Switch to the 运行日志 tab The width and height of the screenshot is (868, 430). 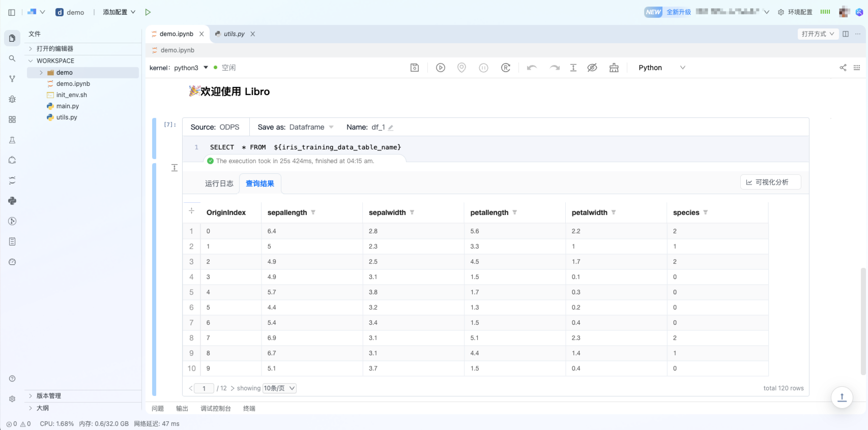coord(219,183)
